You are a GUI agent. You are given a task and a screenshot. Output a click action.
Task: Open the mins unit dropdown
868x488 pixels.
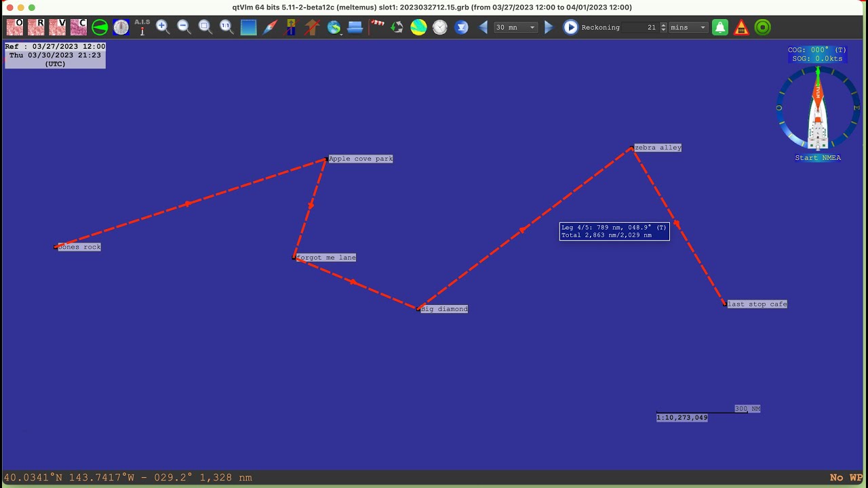688,27
